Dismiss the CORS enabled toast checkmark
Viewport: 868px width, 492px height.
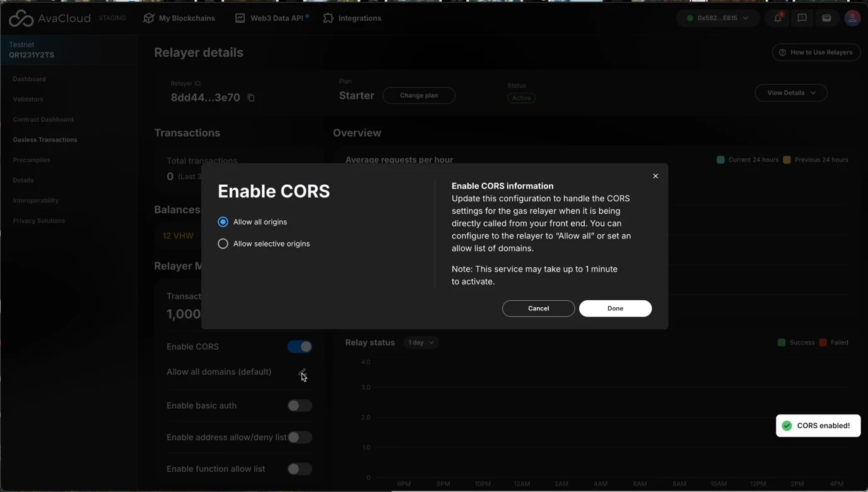pos(787,426)
